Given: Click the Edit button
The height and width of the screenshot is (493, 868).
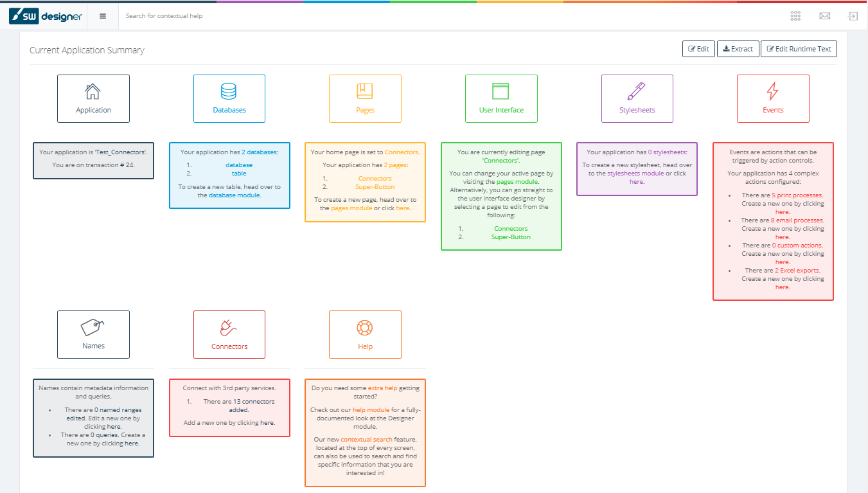Looking at the screenshot, I should click(x=698, y=49).
